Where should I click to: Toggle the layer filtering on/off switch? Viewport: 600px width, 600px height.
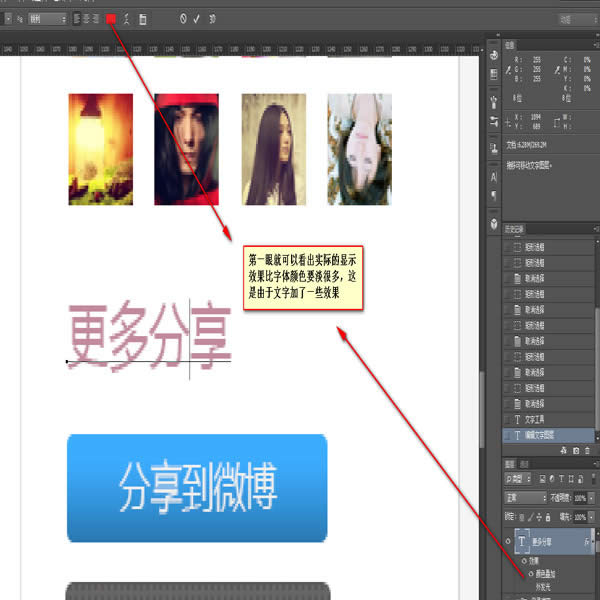593,479
